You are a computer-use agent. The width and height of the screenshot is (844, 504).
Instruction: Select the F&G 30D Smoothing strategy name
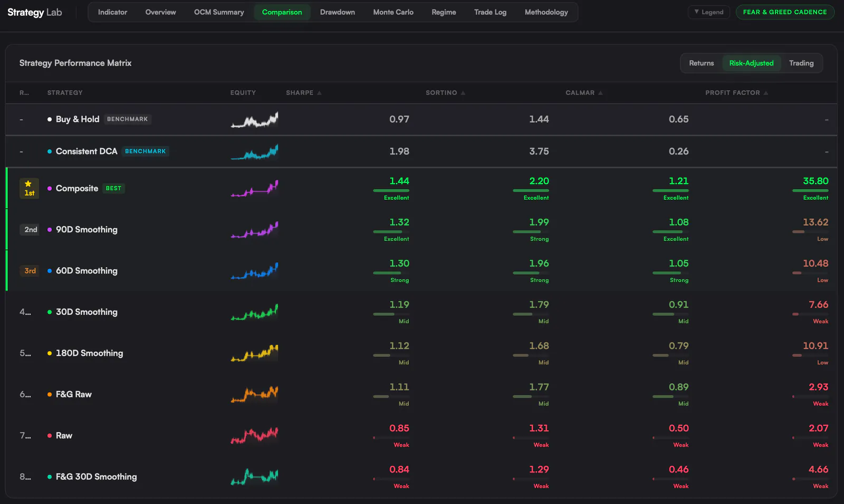pyautogui.click(x=96, y=477)
